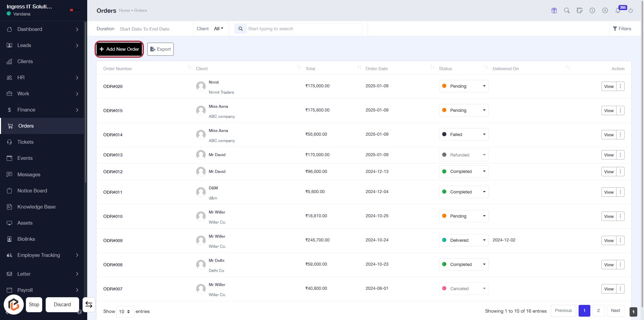Viewport: 644px width, 320px height.
Task: Click the clock timer icon in header
Action: (592, 10)
